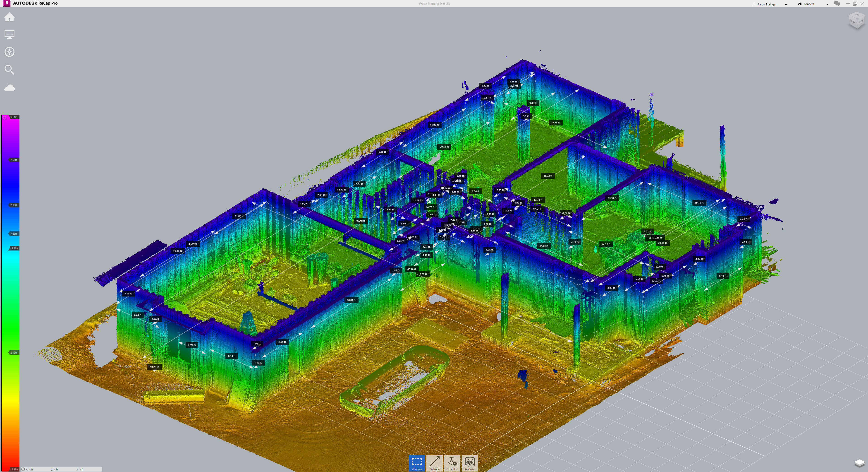
Task: Click the user profile avatar icon
Action: (754, 4)
